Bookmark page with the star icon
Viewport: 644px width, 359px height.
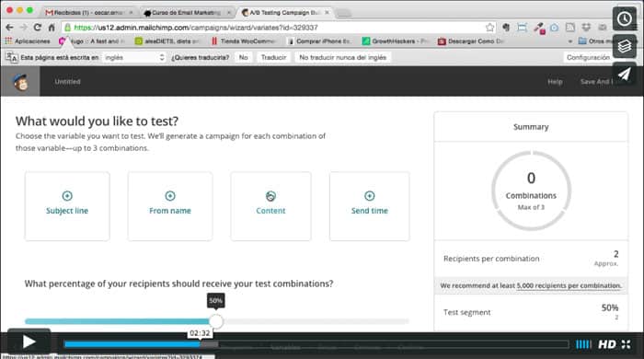(x=489, y=28)
